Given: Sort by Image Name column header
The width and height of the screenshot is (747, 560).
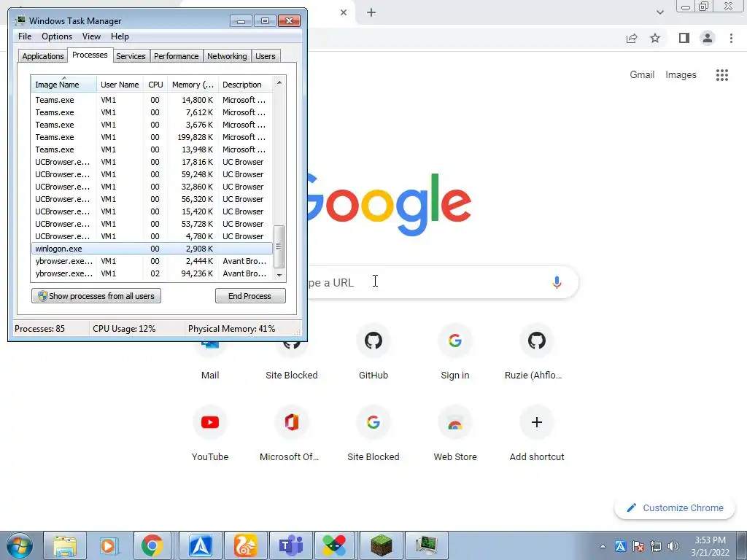Looking at the screenshot, I should point(64,85).
